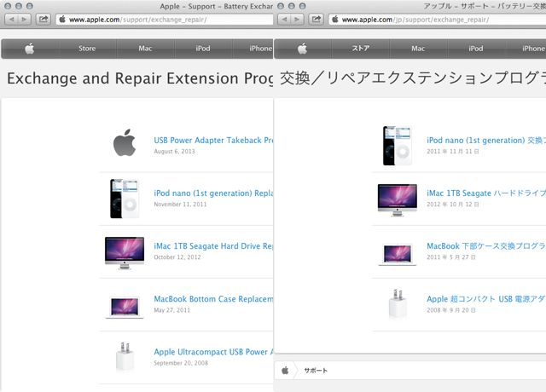This screenshot has width=546, height=392.
Task: Open Apple Ultracompact USB Power link
Action: (213, 352)
